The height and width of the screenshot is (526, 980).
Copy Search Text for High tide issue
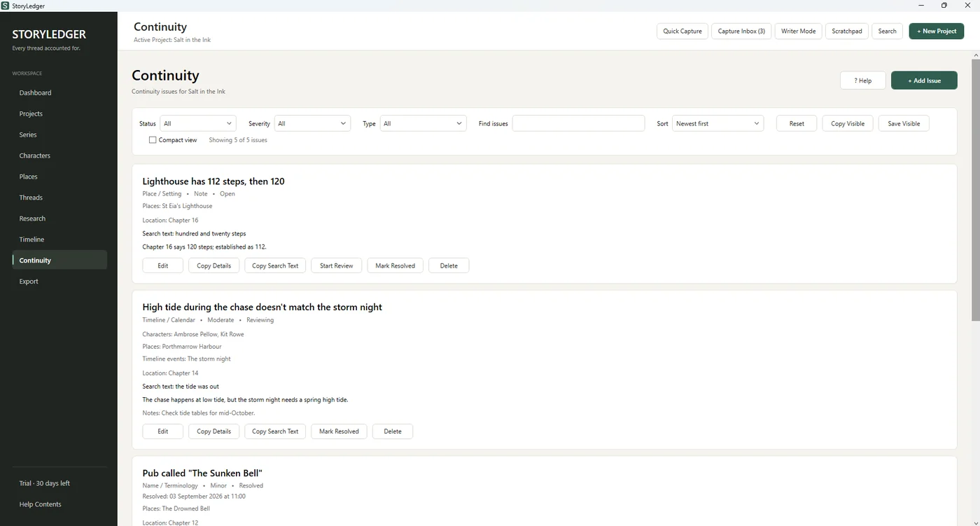pos(275,431)
